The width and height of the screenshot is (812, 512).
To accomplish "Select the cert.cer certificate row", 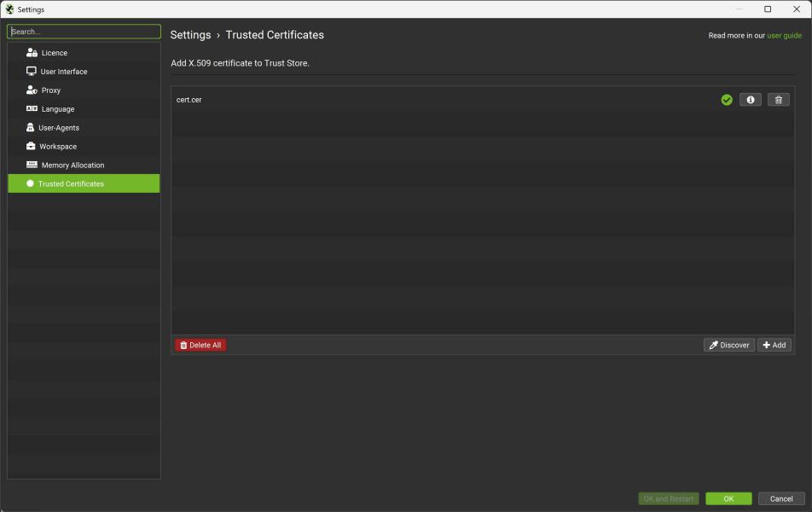I will pos(426,100).
